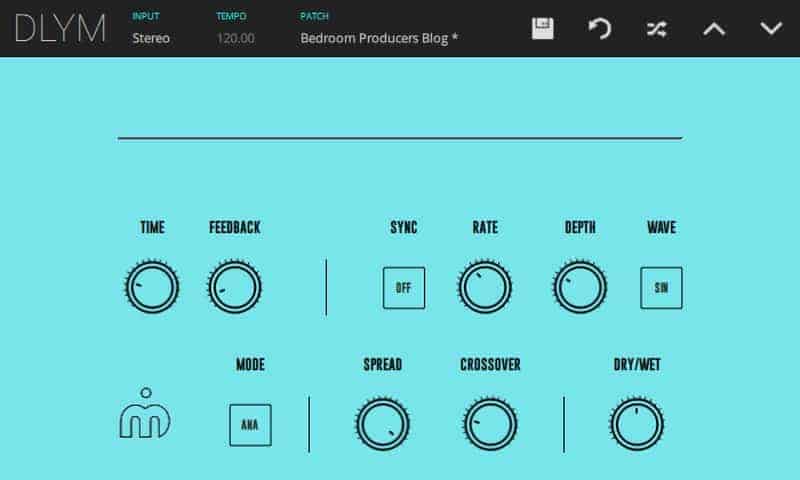The width and height of the screenshot is (800, 480).
Task: Click the undo/revert arrow icon
Action: [x=600, y=28]
